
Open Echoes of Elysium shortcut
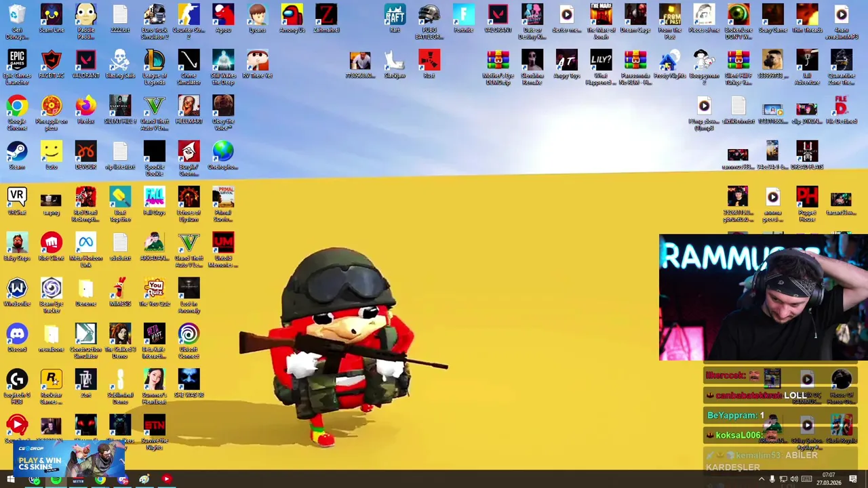[x=189, y=204]
